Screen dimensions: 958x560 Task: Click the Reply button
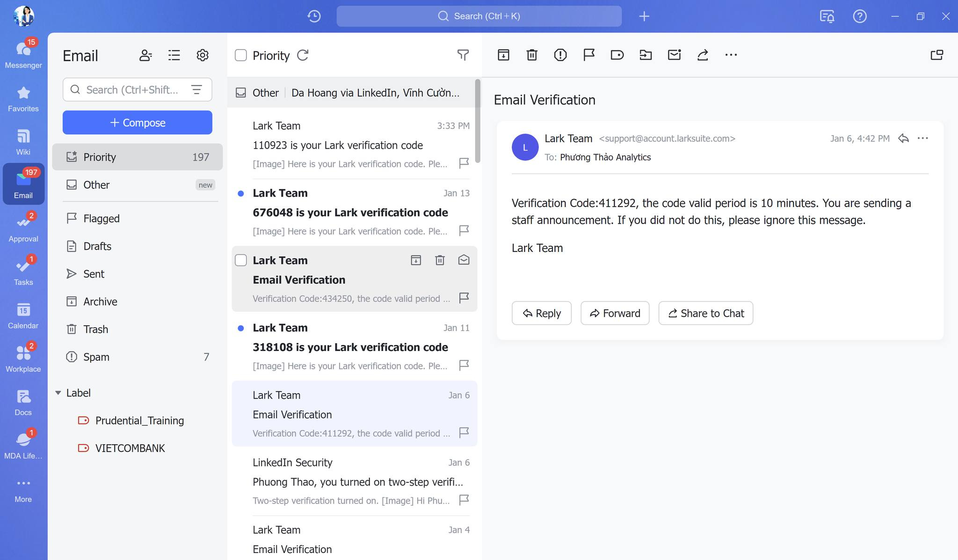pyautogui.click(x=542, y=313)
